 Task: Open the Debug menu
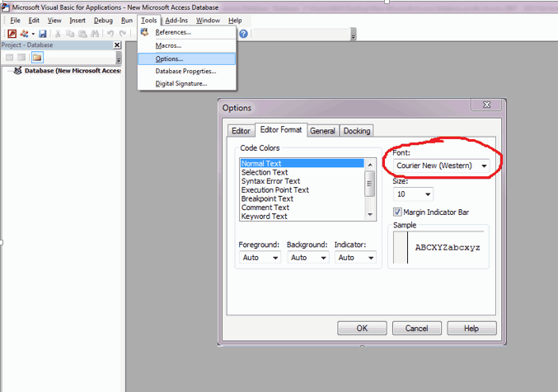coord(103,21)
